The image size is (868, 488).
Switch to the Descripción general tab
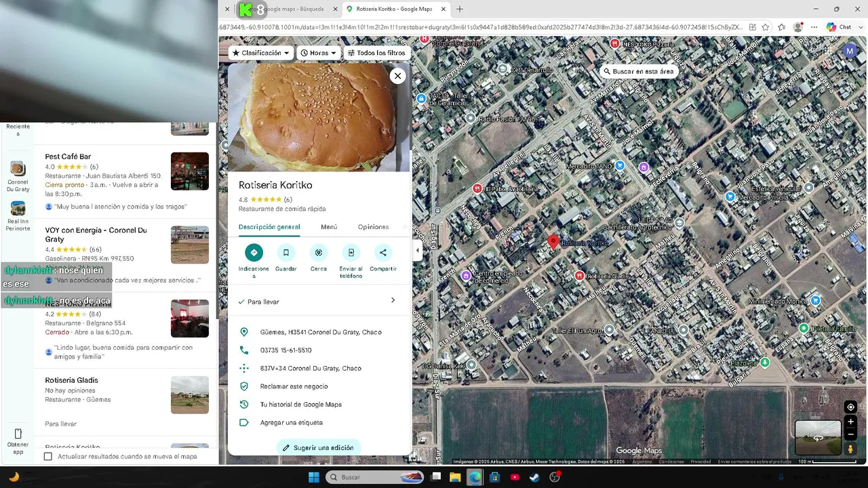269,227
